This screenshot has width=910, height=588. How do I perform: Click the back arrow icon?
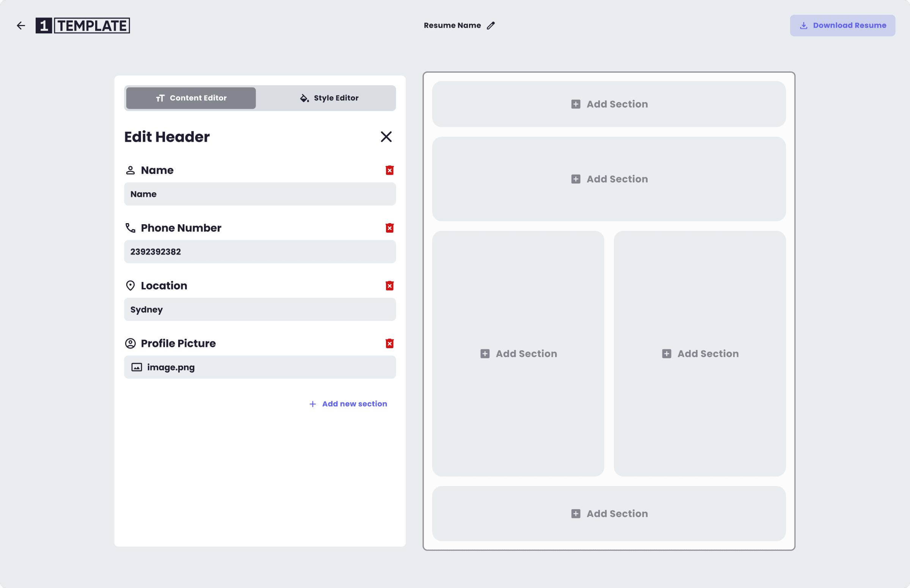point(21,26)
